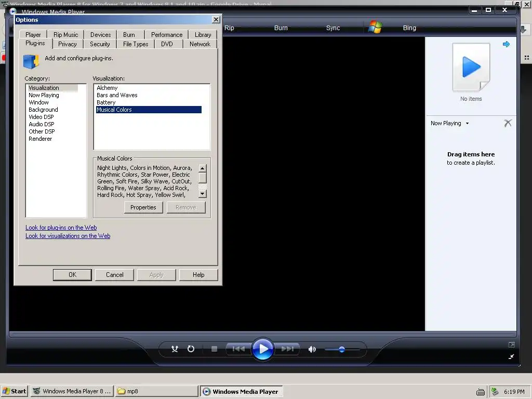Switch to the Security options tab
The width and height of the screenshot is (532, 399).
click(x=100, y=44)
